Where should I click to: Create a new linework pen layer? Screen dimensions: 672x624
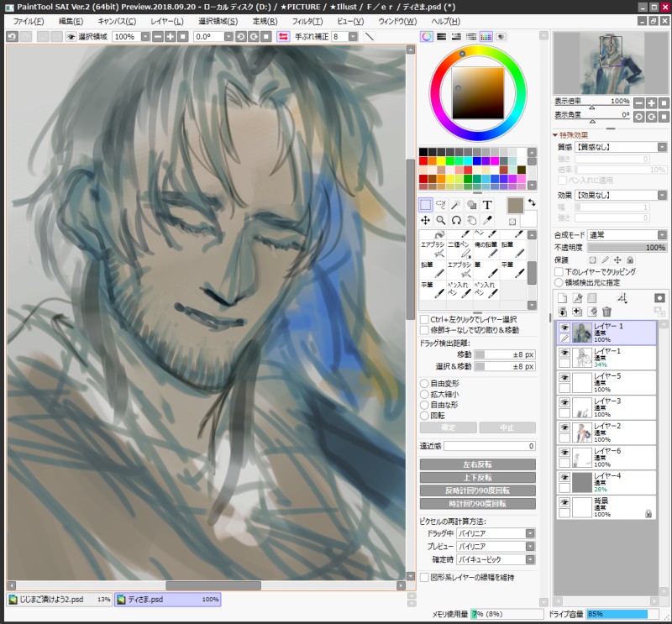pos(577,298)
